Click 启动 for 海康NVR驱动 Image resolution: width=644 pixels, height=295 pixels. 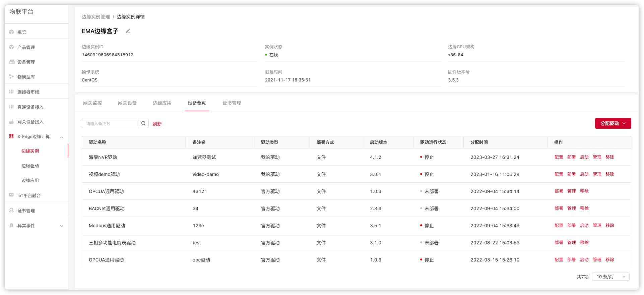coord(584,157)
